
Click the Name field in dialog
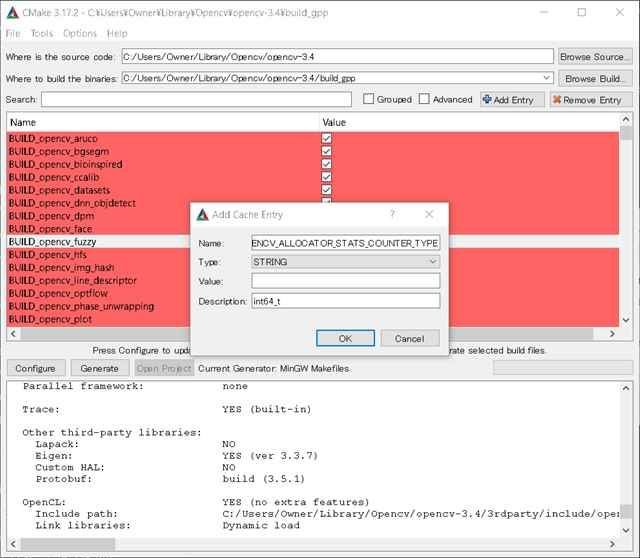pyautogui.click(x=345, y=243)
